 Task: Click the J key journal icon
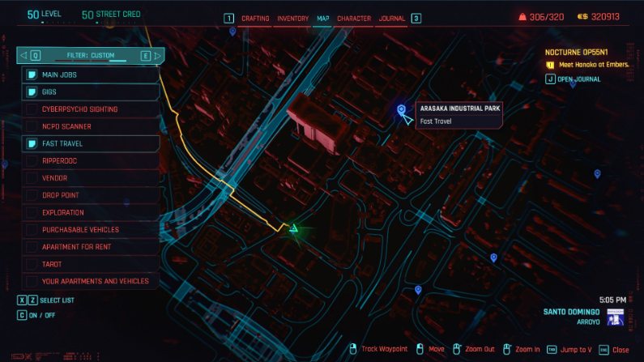click(x=550, y=79)
